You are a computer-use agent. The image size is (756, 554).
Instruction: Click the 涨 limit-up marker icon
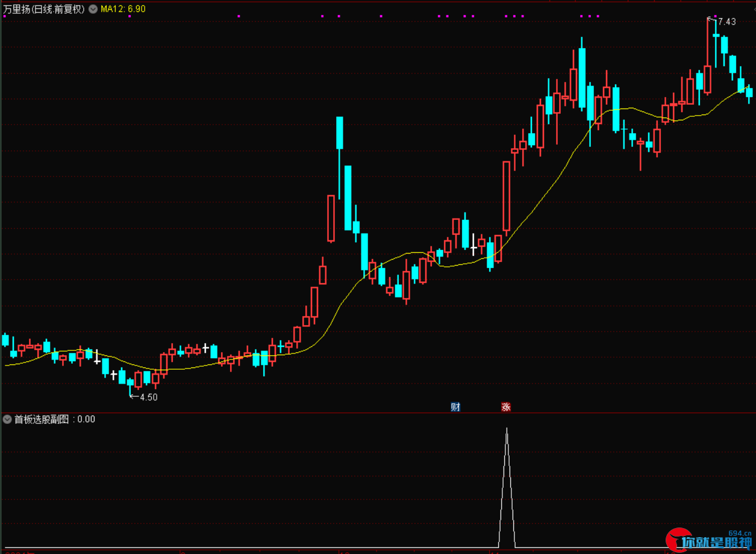[506, 407]
